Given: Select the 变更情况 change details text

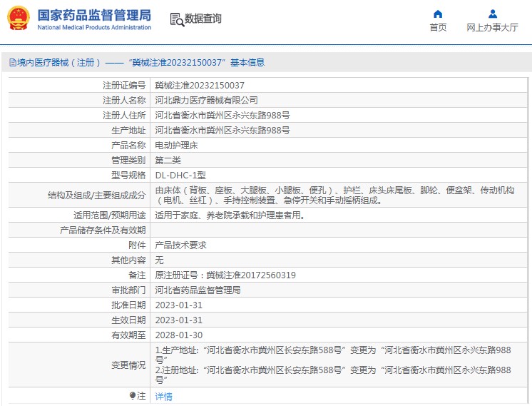Looking at the screenshot, I should (x=333, y=365).
